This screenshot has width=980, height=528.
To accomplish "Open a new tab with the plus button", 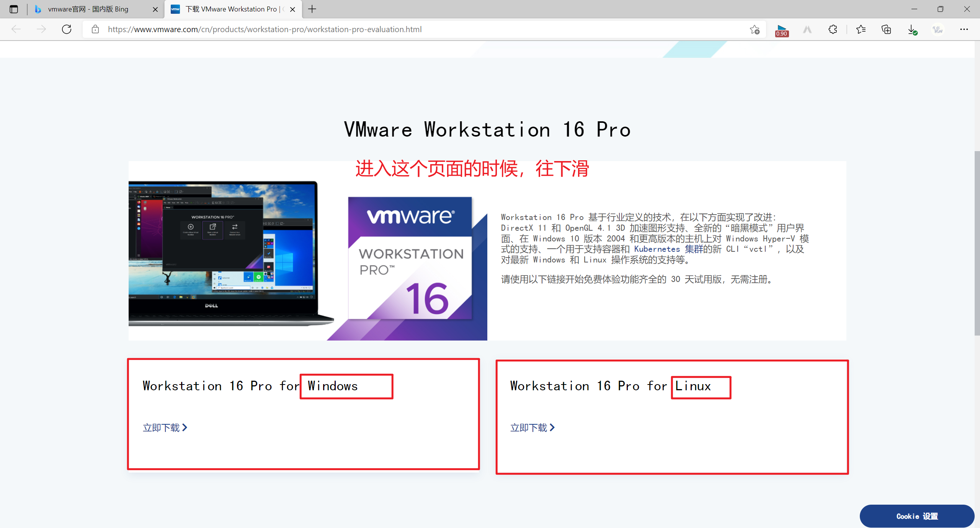I will (x=312, y=9).
